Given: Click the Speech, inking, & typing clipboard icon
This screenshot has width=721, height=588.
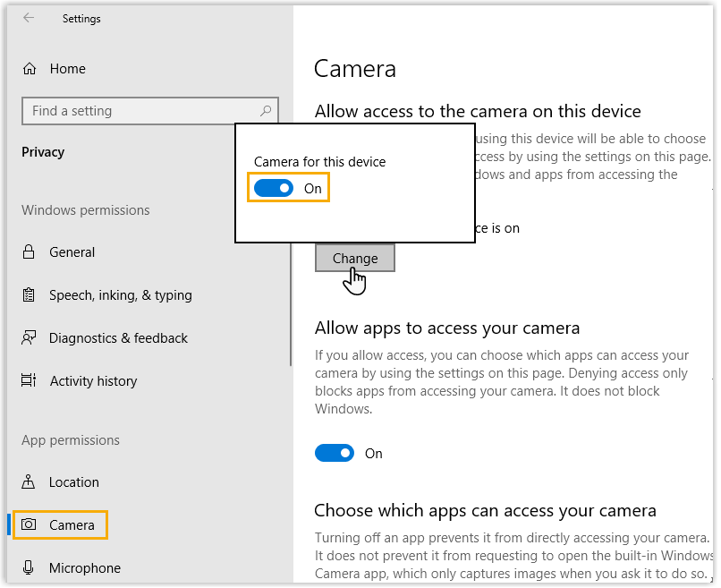Looking at the screenshot, I should point(29,294).
